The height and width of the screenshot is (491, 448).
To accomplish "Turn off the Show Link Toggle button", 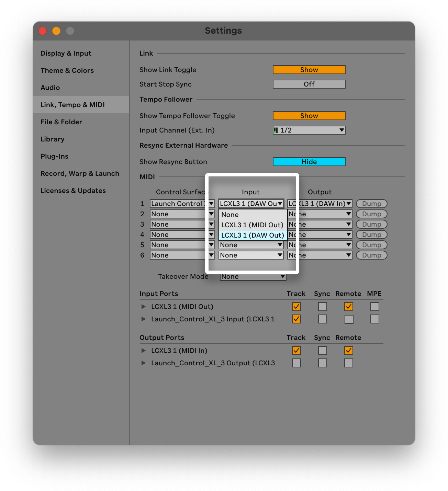I will [309, 70].
